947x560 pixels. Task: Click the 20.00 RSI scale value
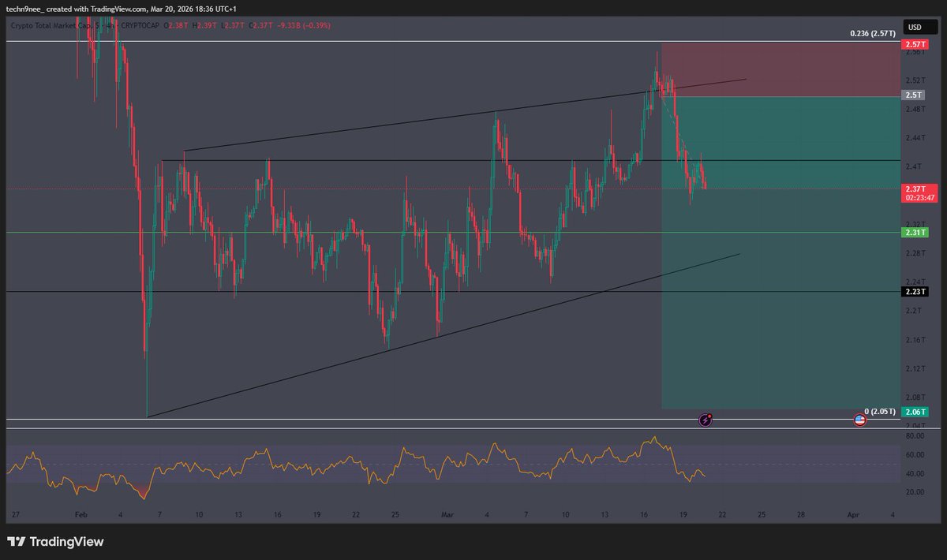915,492
